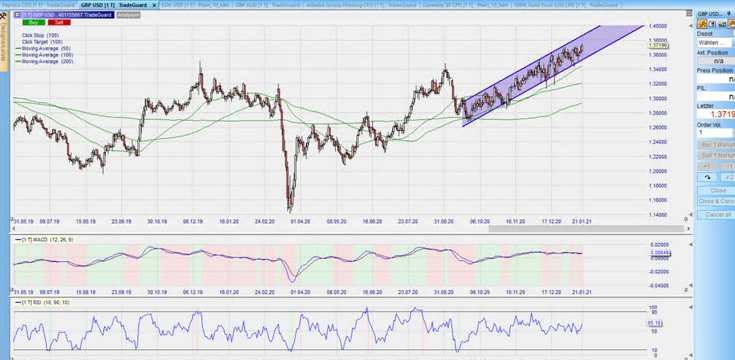Viewport: 735px width, 360px height.
Task: Click the RSI value tag on axis
Action: 654,323
